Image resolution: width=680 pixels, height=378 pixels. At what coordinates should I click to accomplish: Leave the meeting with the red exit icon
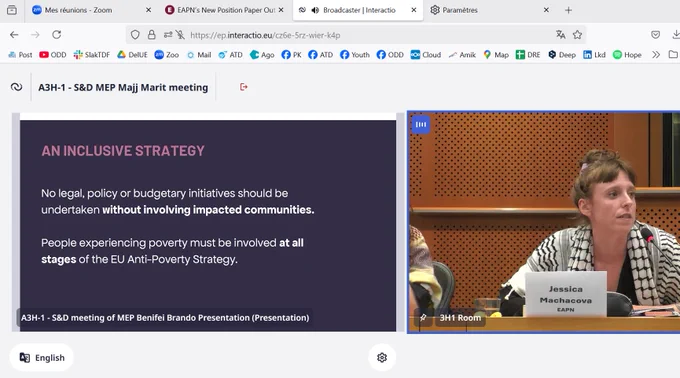(244, 87)
